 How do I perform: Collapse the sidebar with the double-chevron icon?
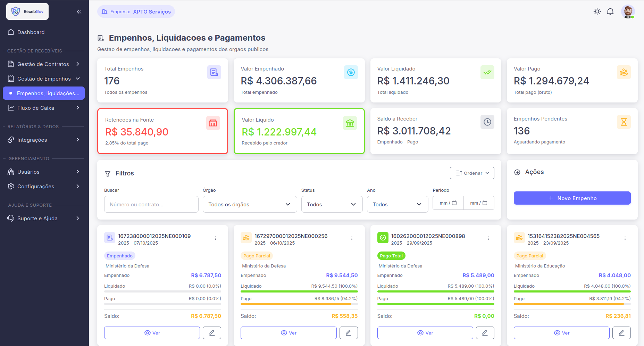79,11
